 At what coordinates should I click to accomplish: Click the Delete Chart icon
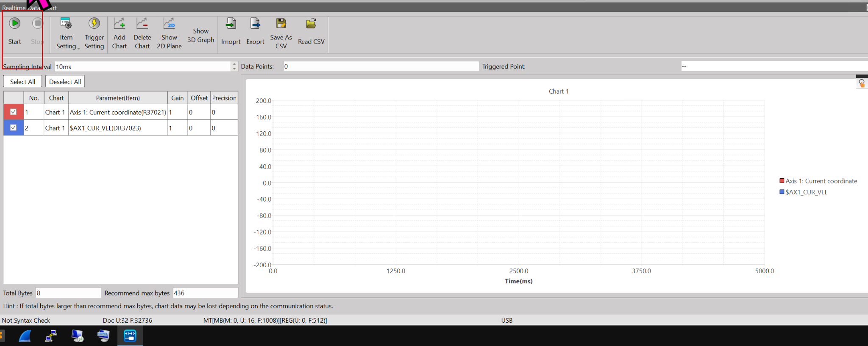[142, 24]
